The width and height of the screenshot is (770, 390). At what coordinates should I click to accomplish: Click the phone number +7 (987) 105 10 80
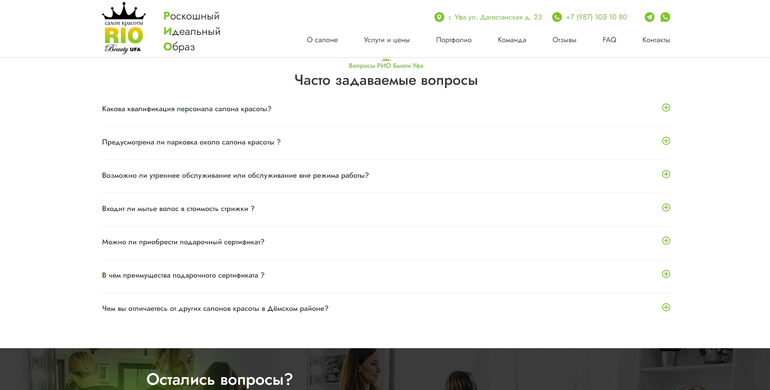click(x=596, y=17)
